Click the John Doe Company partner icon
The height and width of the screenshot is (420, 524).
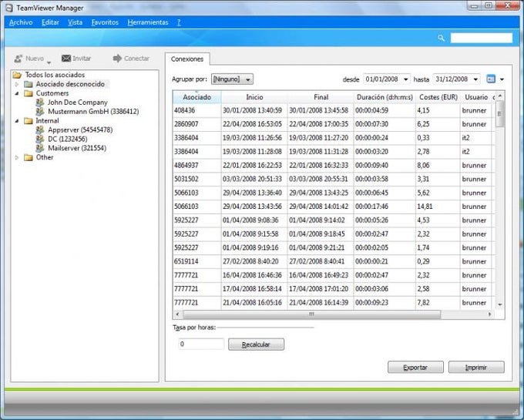click(x=40, y=102)
